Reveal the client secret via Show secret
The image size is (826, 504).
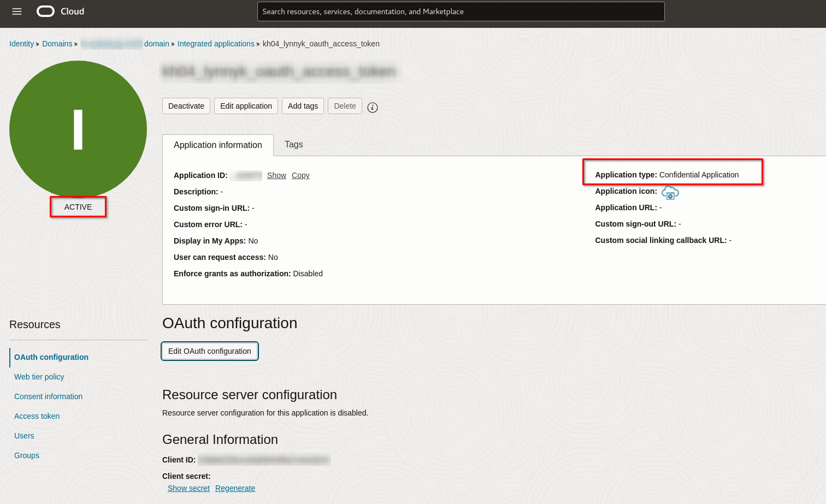click(188, 488)
